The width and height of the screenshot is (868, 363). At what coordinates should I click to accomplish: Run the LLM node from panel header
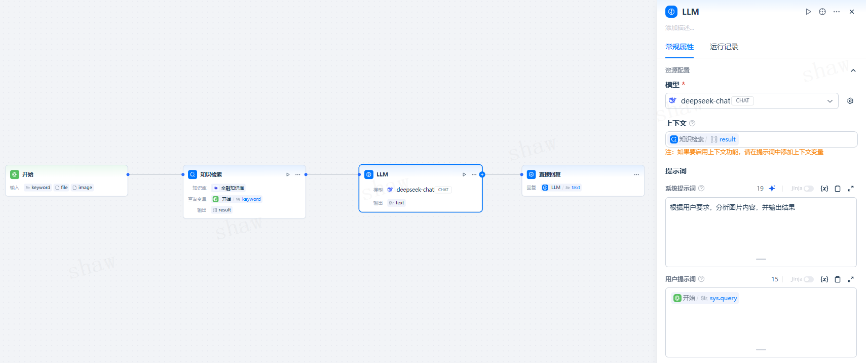[x=808, y=12]
